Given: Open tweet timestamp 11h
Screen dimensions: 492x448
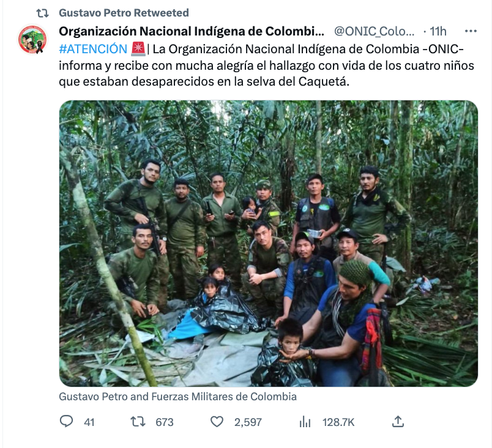Looking at the screenshot, I should [x=438, y=31].
